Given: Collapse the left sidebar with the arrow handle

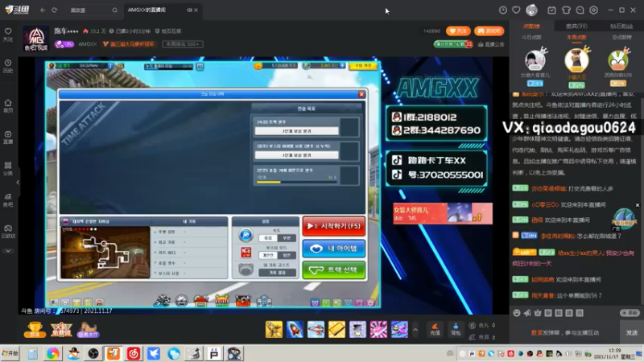Looking at the screenshot, I should coord(18,183).
